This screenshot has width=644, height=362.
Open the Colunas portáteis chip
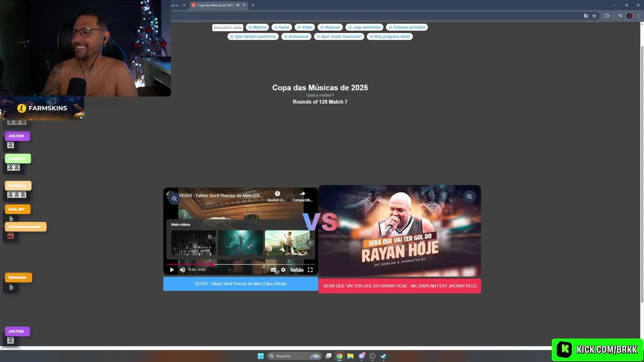407,27
